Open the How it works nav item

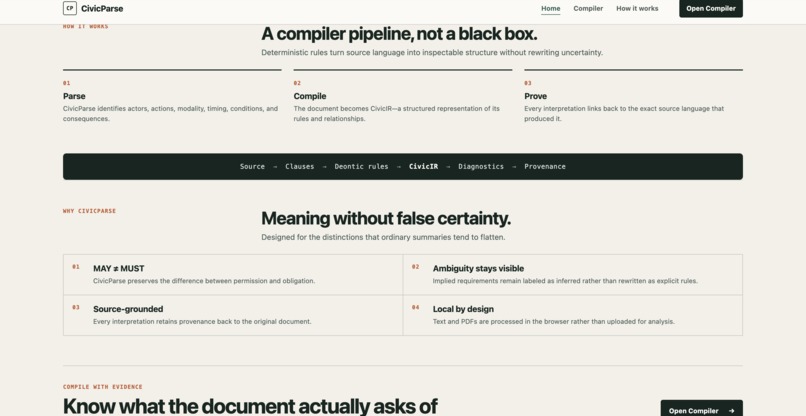[x=637, y=8]
